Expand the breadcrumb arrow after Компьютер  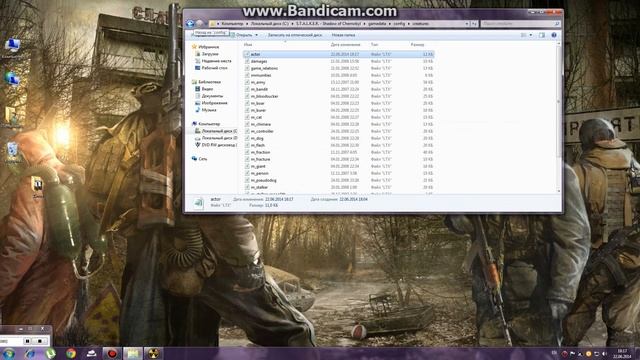[x=247, y=24]
